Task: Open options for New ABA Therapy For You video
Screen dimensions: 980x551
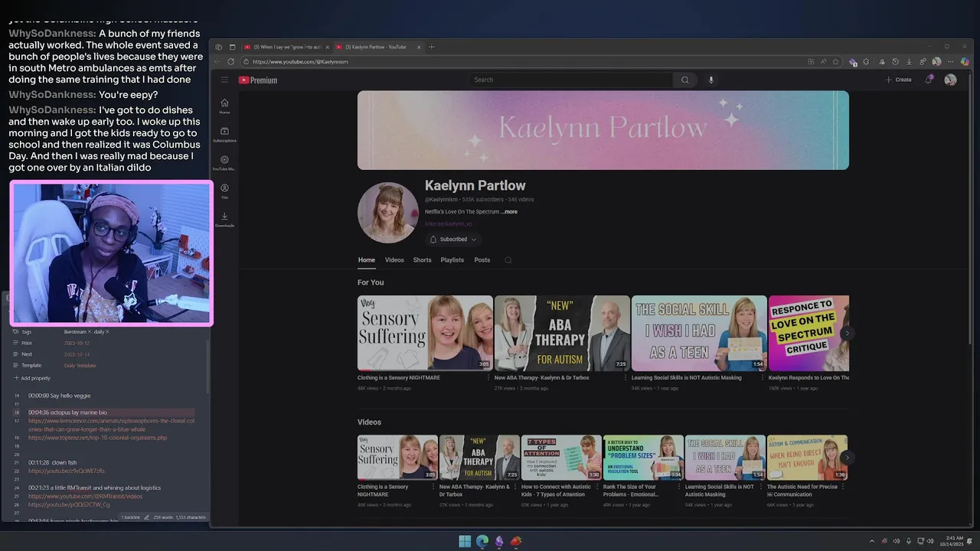Action: click(x=626, y=378)
